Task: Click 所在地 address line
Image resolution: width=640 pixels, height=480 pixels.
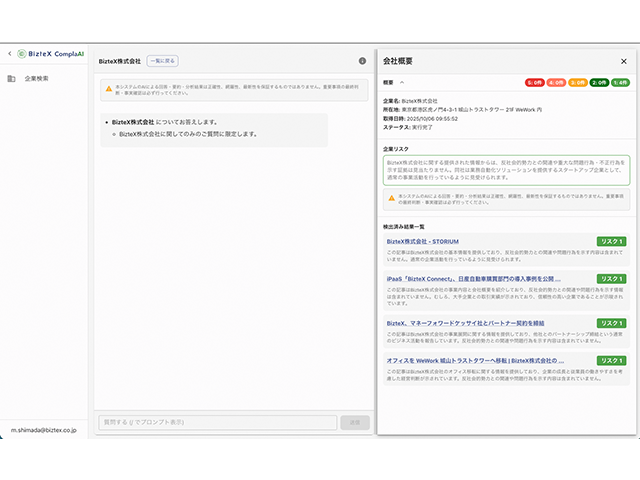Action: coord(462,110)
